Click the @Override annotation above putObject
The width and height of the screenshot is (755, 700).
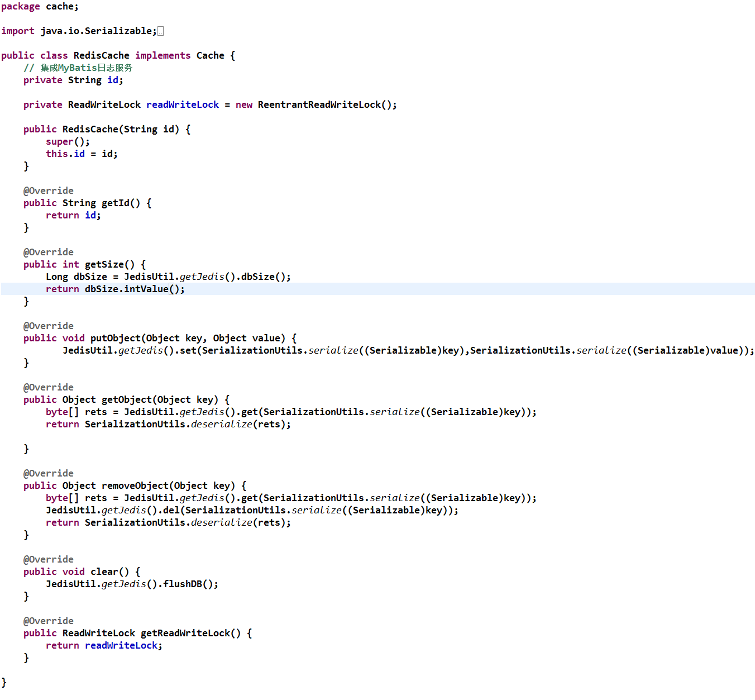(x=48, y=326)
